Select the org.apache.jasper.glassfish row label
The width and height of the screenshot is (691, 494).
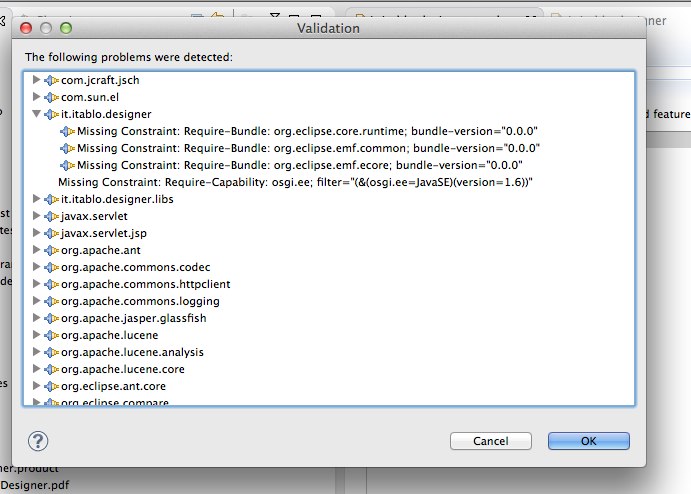point(134,318)
